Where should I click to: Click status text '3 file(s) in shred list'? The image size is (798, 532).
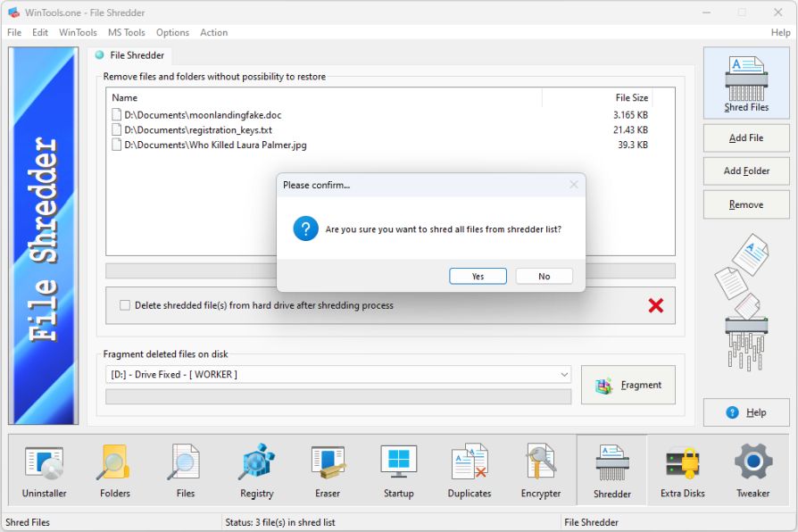[295, 522]
